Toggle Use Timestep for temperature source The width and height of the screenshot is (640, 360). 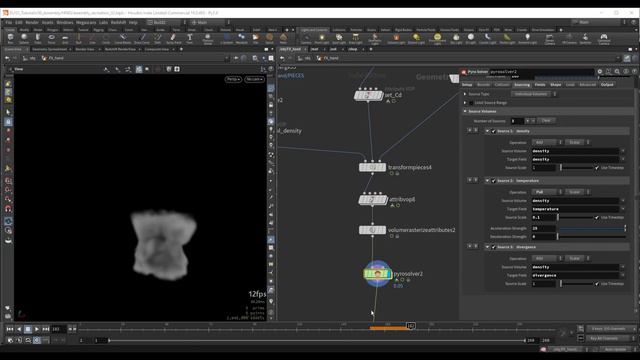597,218
